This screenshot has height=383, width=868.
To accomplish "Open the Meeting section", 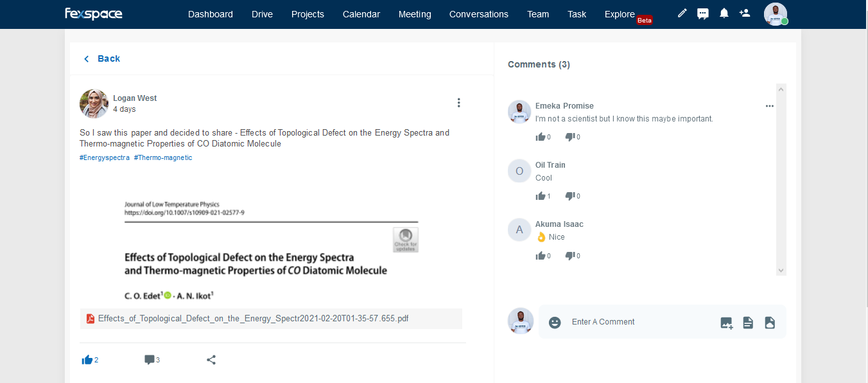I will 415,14.
